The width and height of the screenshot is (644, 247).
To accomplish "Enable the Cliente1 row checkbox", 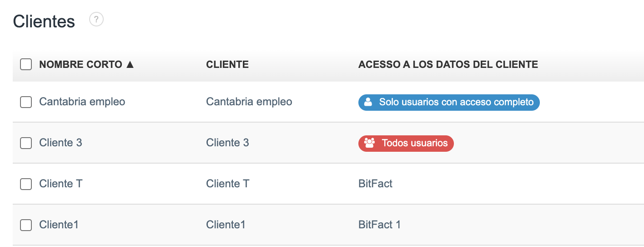I will 26,225.
